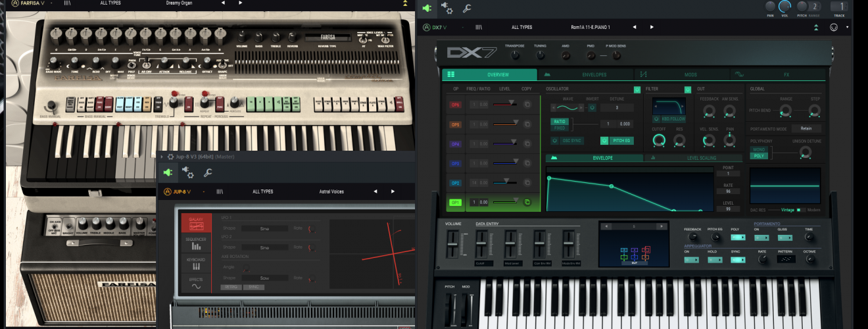This screenshot has width=868, height=329.
Task: Open the Jup-8 V preset library icon
Action: point(220,191)
